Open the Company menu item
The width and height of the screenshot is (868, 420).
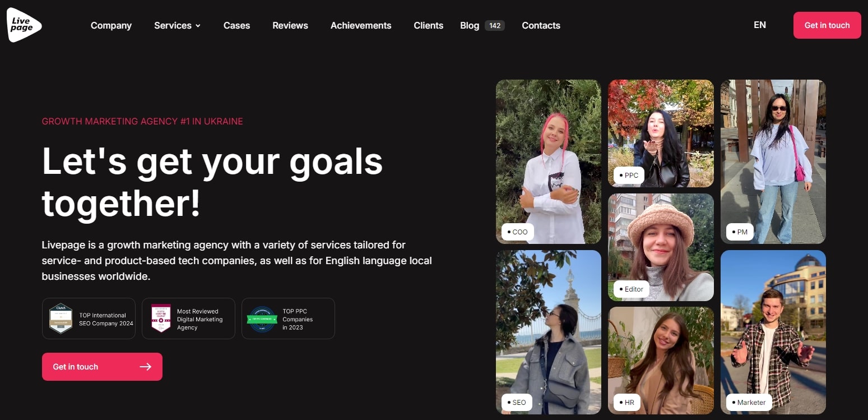[111, 25]
